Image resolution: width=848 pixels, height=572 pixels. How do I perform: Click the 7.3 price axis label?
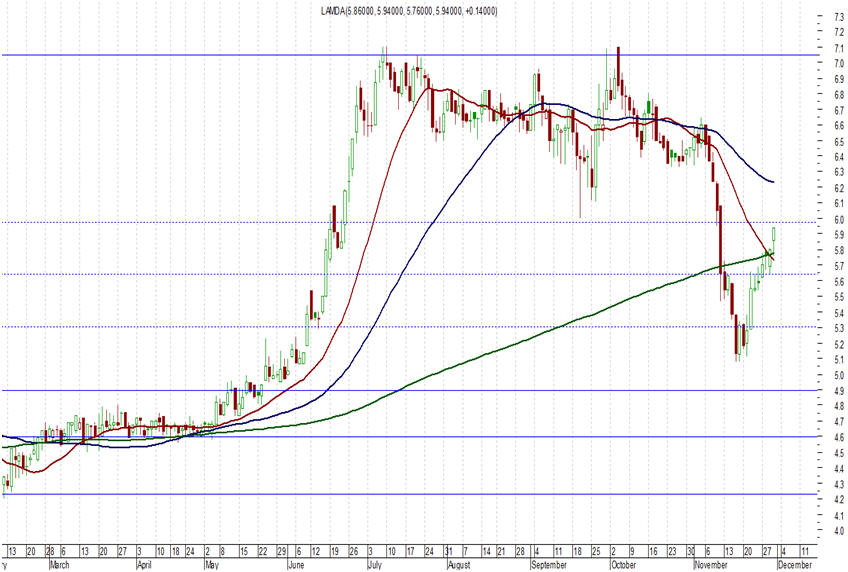click(839, 16)
